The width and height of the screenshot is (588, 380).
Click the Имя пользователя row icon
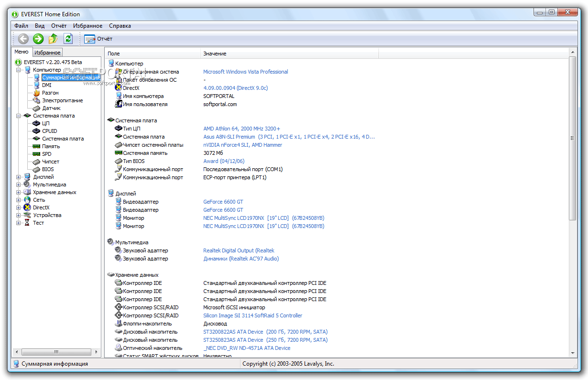[119, 104]
